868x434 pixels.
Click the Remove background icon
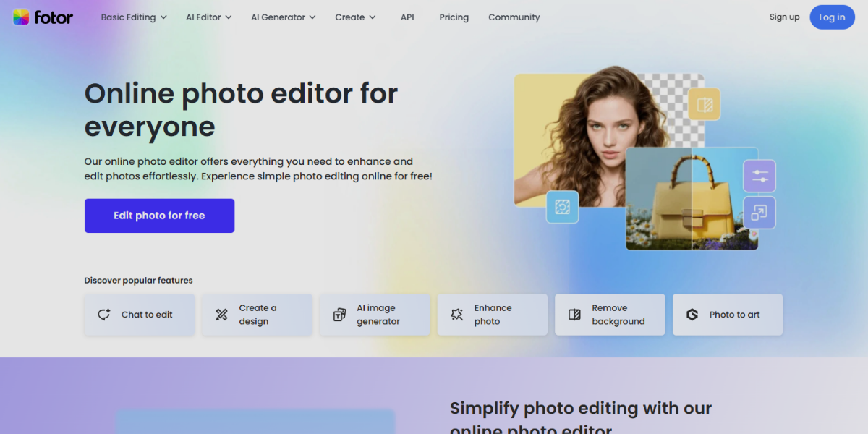(x=575, y=315)
